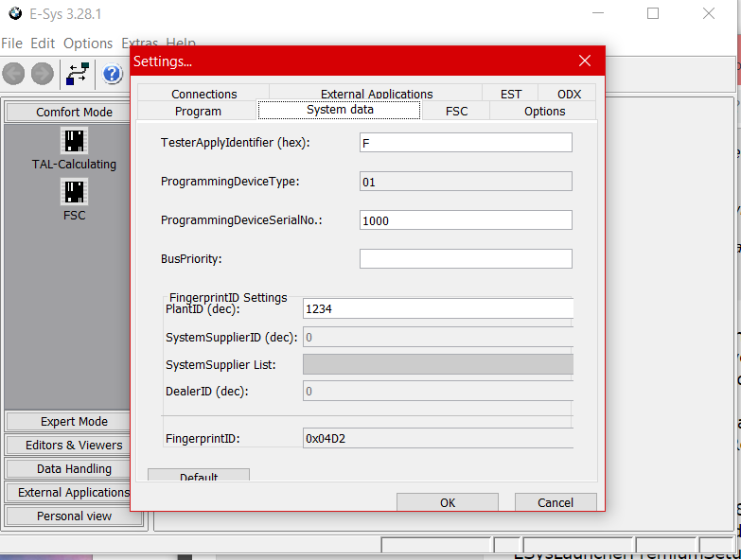The width and height of the screenshot is (741, 560).
Task: Expand the Data Handling section
Action: click(74, 469)
